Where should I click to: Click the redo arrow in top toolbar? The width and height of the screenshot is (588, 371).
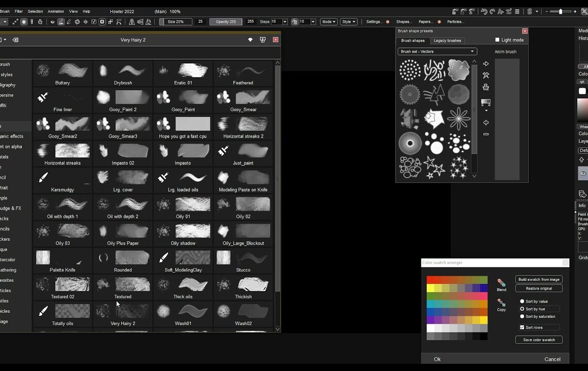pos(492,11)
